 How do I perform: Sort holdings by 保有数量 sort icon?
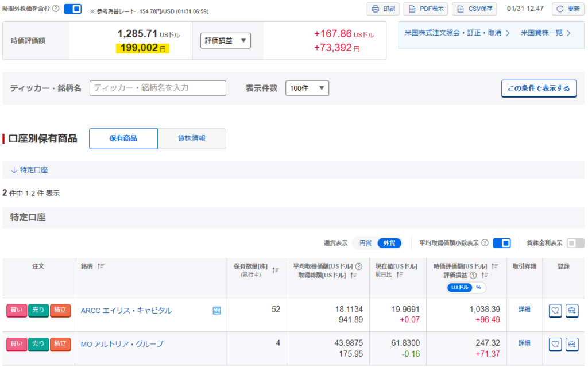[275, 270]
